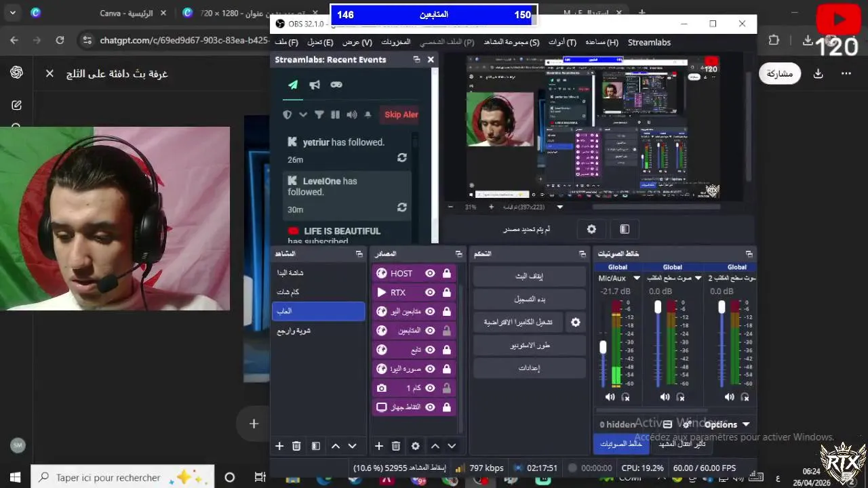The width and height of the screenshot is (868, 488).
Task: Open the preview scaling dropdown arrow
Action: [x=560, y=207]
